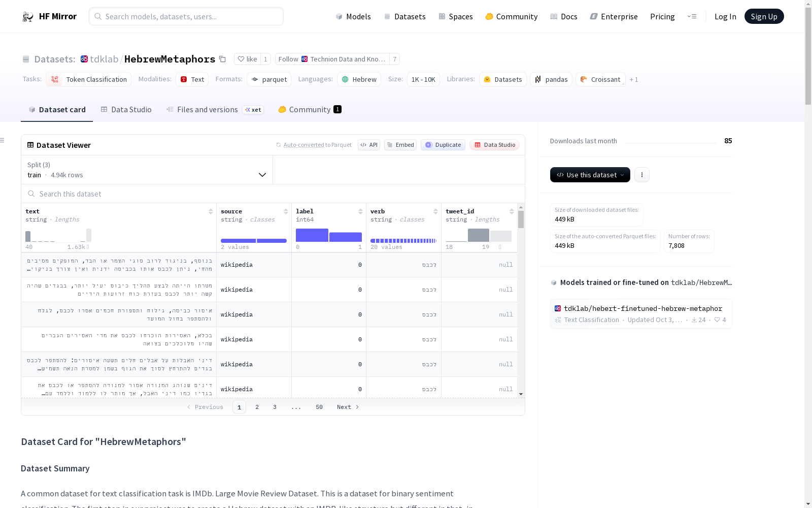Open the Community nav menu item
This screenshot has height=508, width=812.
click(512, 16)
